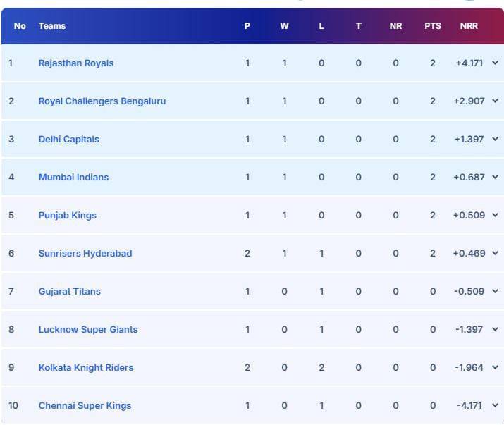Expand Sunrisers Hyderabad row details chevron
This screenshot has width=504, height=425.
click(495, 253)
